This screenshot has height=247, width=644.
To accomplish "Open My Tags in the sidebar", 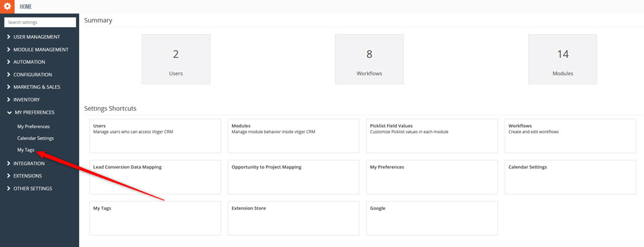I will click(26, 150).
